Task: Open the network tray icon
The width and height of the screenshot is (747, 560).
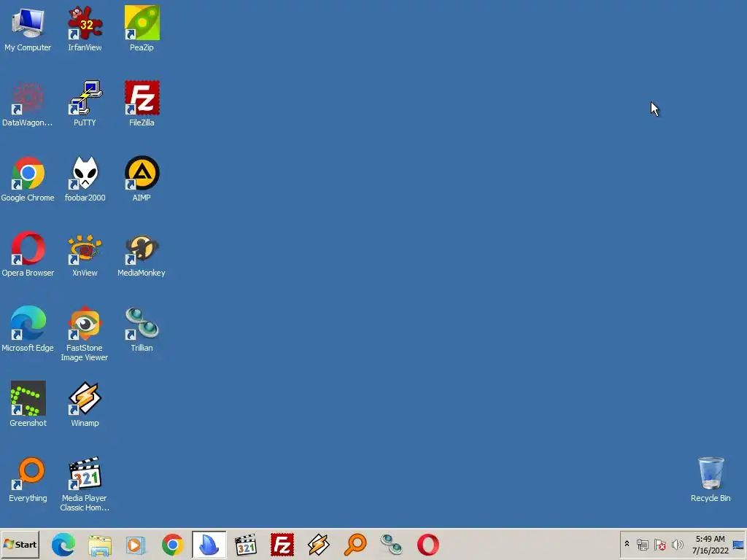Action: point(642,544)
